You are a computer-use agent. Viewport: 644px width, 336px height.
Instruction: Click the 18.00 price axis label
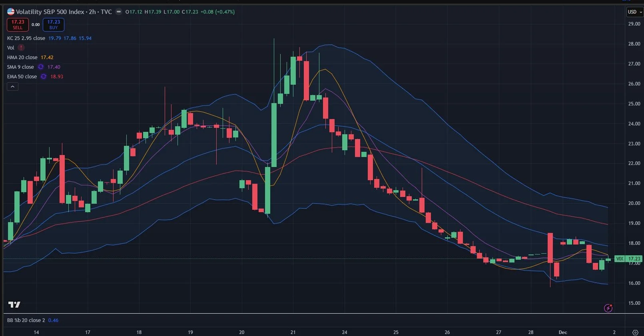pyautogui.click(x=634, y=243)
